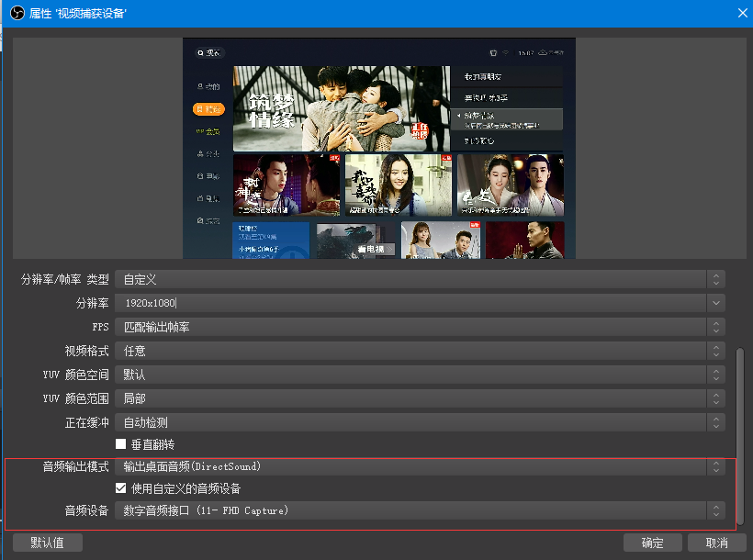
Task: Enable the 垂直翻转 checkbox
Action: click(x=121, y=444)
